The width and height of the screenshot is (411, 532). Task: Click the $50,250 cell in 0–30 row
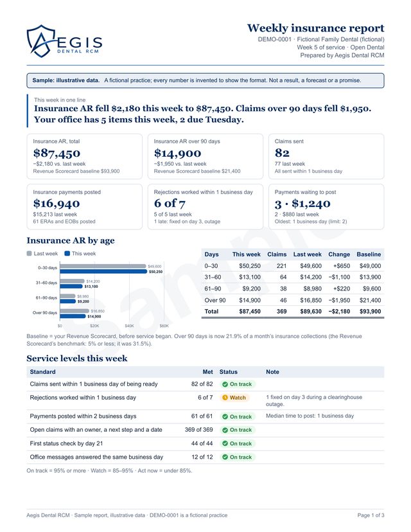pyautogui.click(x=250, y=266)
